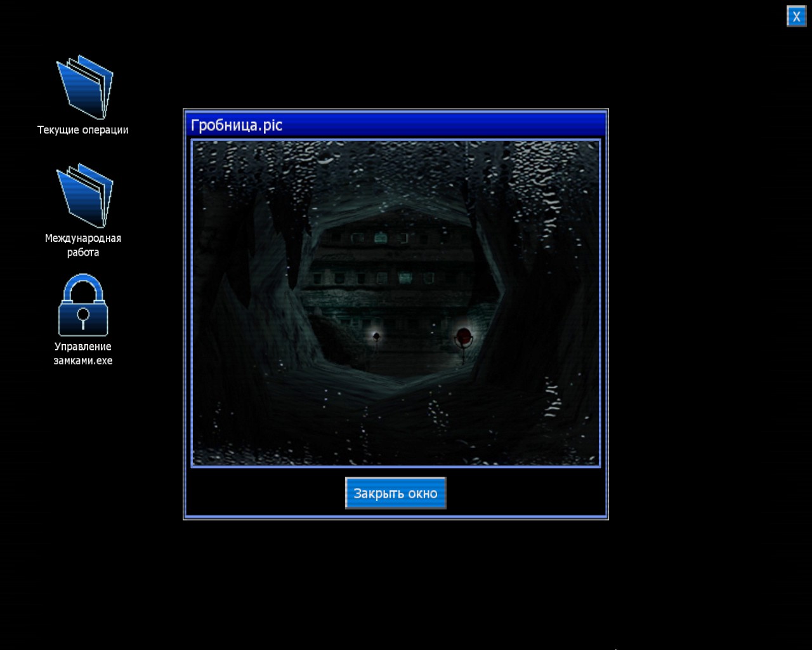Launch the Управление замками.exe padlock icon
812x650 pixels.
(x=83, y=305)
